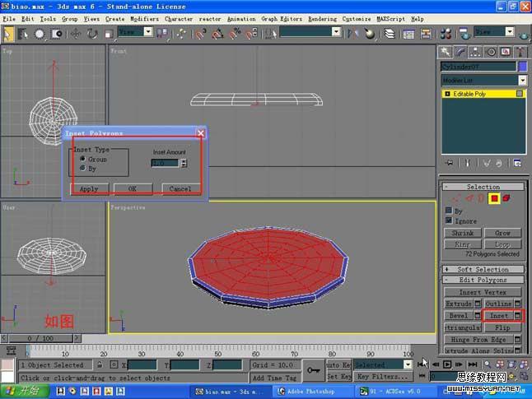Expand the Soft Selection rollout
Image resolution: width=532 pixels, height=399 pixels.
click(x=483, y=270)
